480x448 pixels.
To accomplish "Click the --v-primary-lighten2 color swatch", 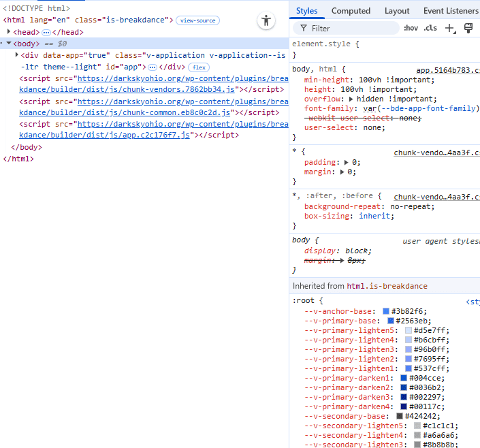I will [409, 359].
